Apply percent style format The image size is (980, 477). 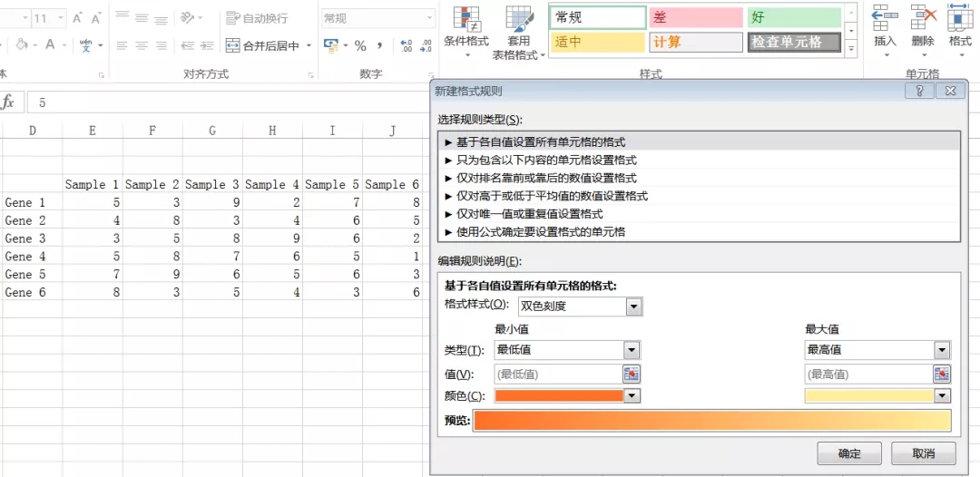tap(360, 45)
